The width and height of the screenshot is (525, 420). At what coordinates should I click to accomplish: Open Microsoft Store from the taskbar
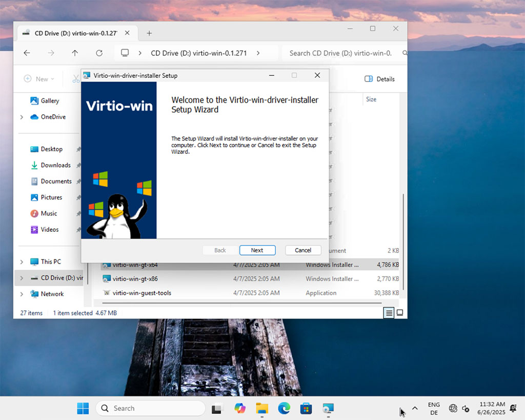(x=306, y=408)
